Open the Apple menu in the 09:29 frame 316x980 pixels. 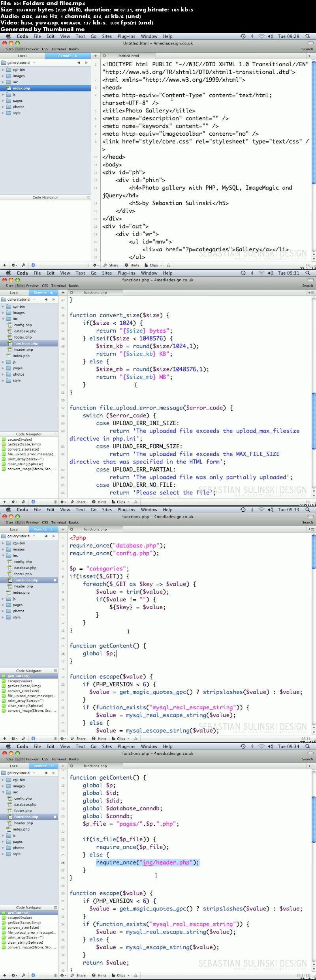[8, 36]
